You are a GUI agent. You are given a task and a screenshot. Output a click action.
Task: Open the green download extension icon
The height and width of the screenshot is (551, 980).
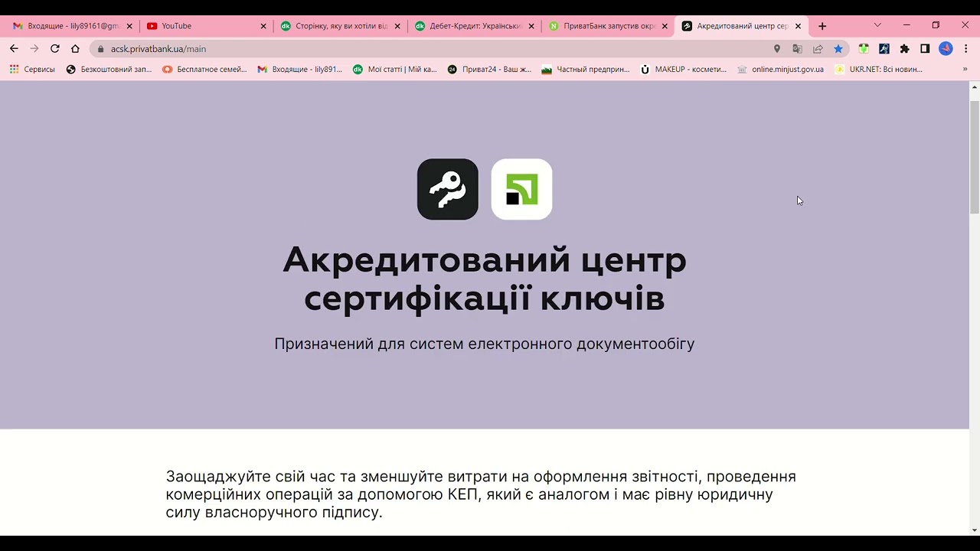click(x=864, y=49)
